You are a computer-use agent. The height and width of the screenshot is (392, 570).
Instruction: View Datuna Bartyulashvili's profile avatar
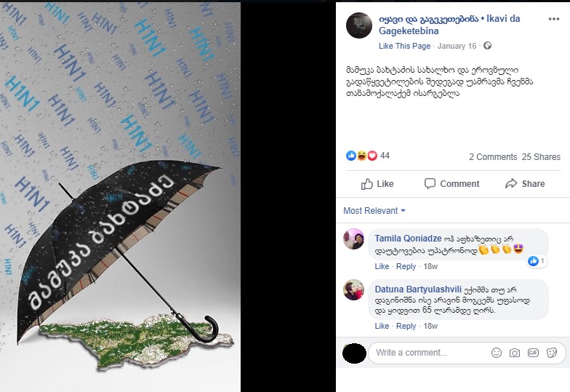[x=353, y=289]
